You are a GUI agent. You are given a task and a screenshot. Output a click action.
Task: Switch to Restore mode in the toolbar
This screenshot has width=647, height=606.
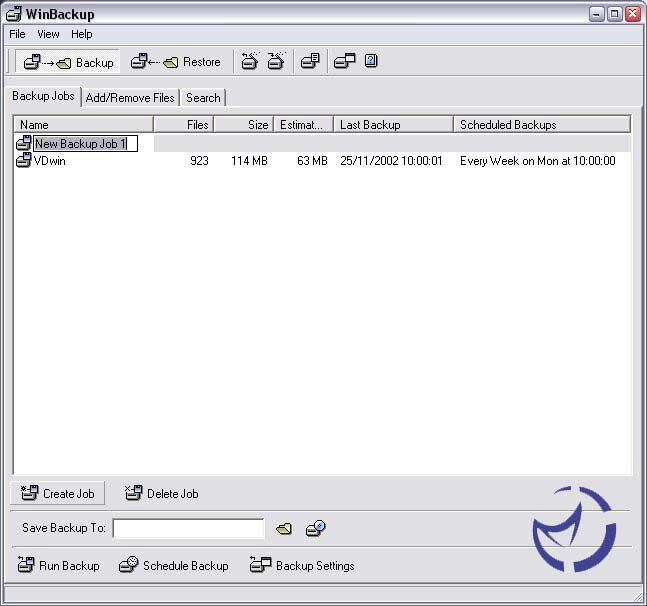176,62
